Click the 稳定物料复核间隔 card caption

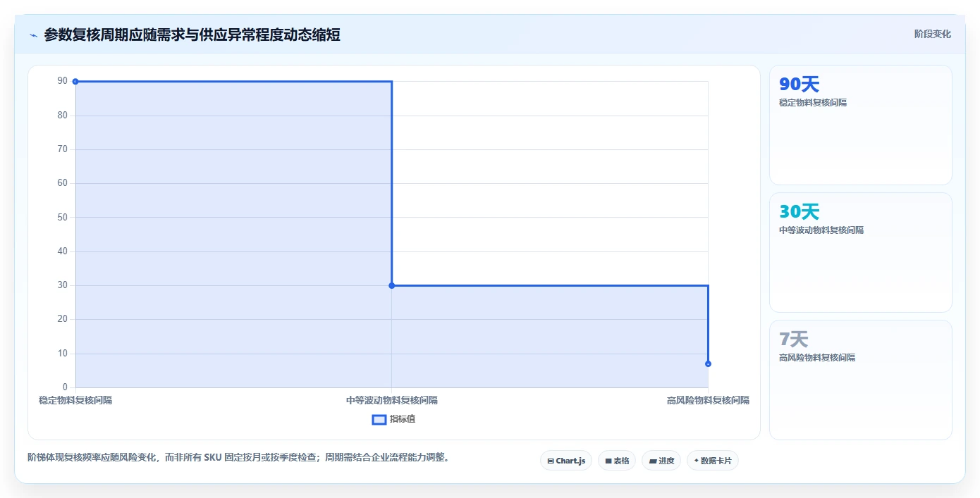[813, 103]
